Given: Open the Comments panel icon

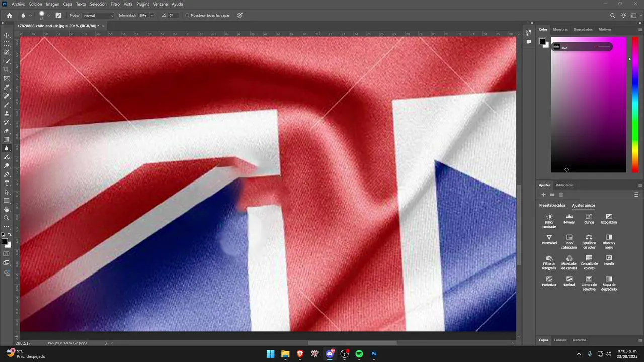Looking at the screenshot, I should (529, 42).
